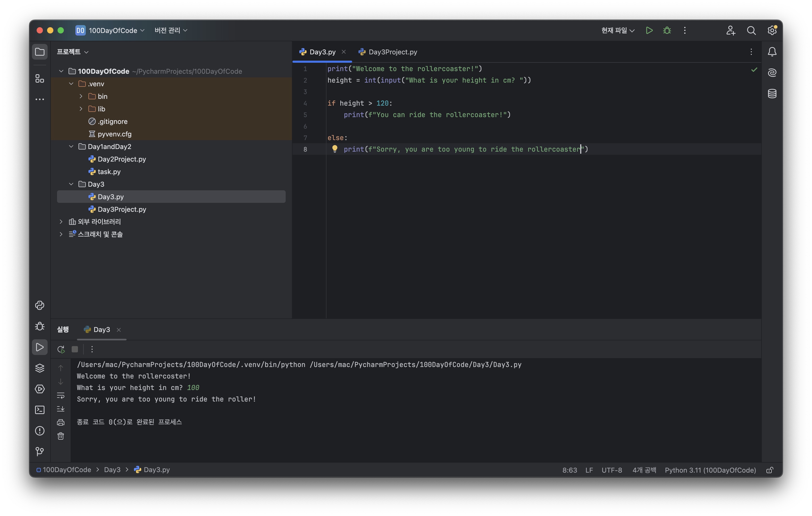Click the Rerun Day3 icon
The image size is (812, 516).
click(x=61, y=349)
